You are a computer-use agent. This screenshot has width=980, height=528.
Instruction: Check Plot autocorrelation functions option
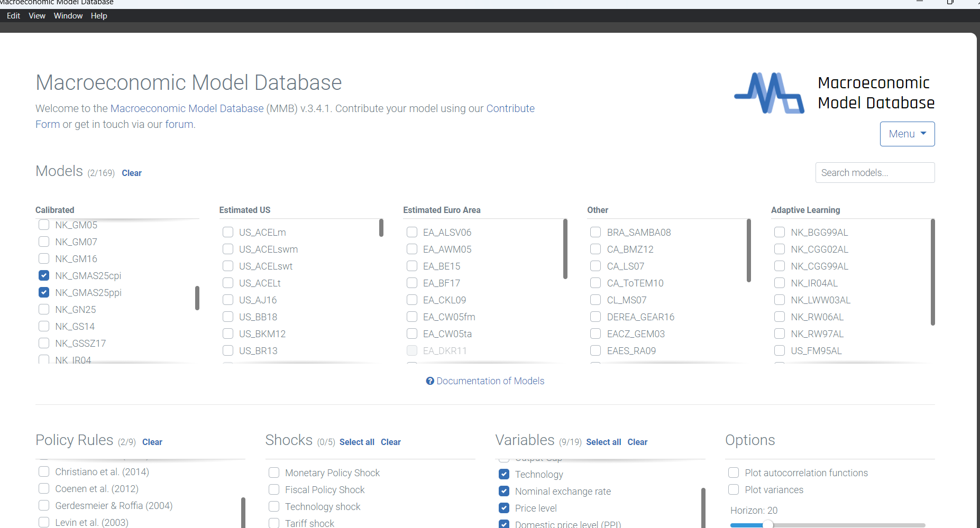(734, 473)
